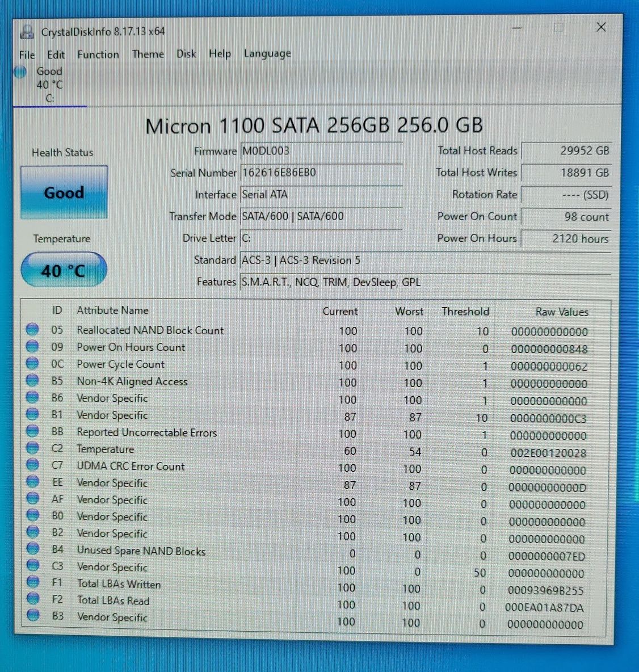Click the Threshold column header
The width and height of the screenshot is (639, 672).
coord(465,312)
